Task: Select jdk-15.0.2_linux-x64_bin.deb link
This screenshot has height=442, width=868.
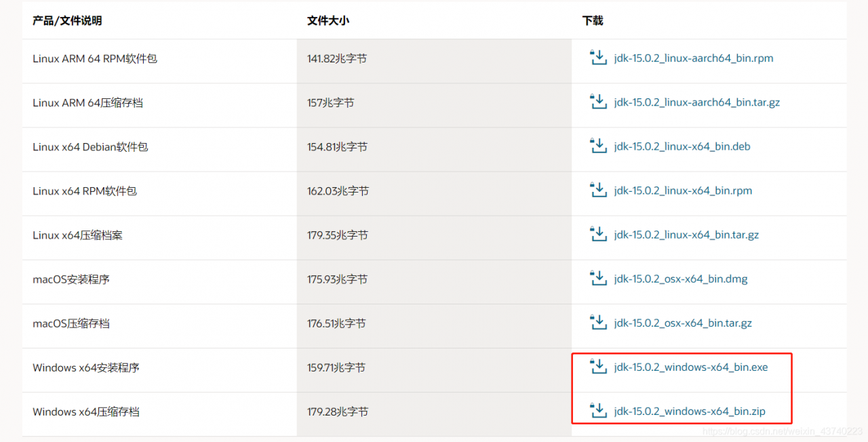Action: coord(682,146)
